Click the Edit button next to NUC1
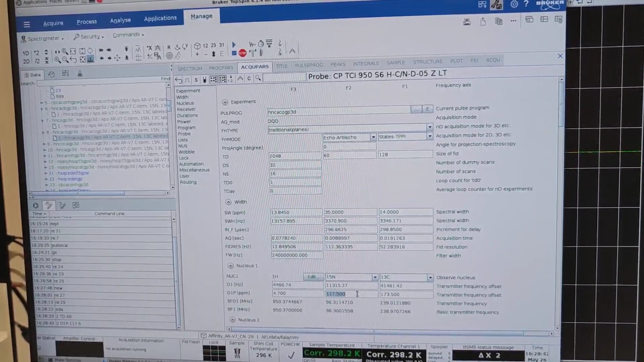The width and height of the screenshot is (644, 362). [313, 277]
